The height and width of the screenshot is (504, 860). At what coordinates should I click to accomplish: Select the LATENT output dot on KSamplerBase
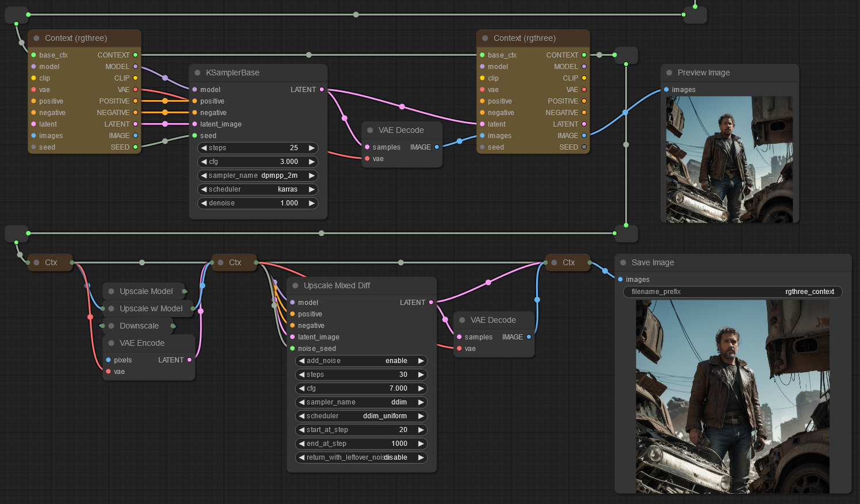(321, 89)
